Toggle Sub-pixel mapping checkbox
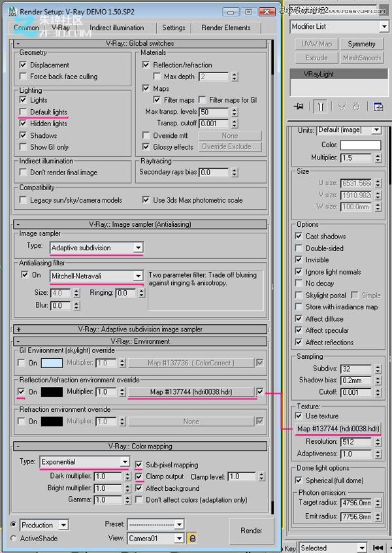 139,465
